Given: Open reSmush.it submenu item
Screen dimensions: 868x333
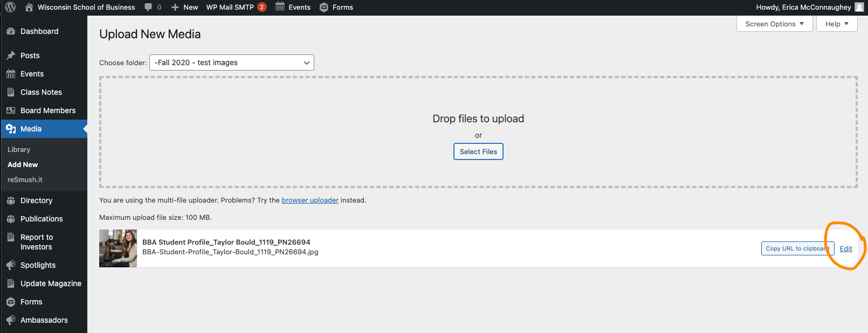Looking at the screenshot, I should click(25, 179).
